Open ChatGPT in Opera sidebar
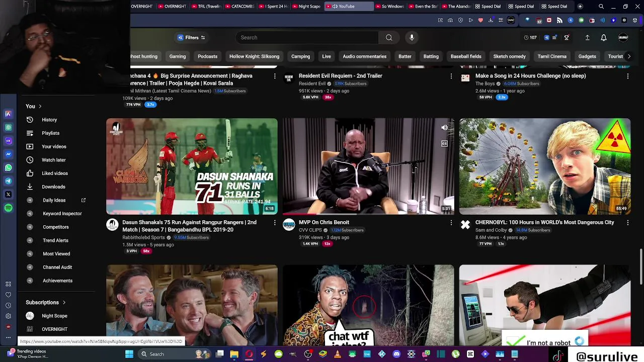This screenshot has width=644, height=362. 8,127
